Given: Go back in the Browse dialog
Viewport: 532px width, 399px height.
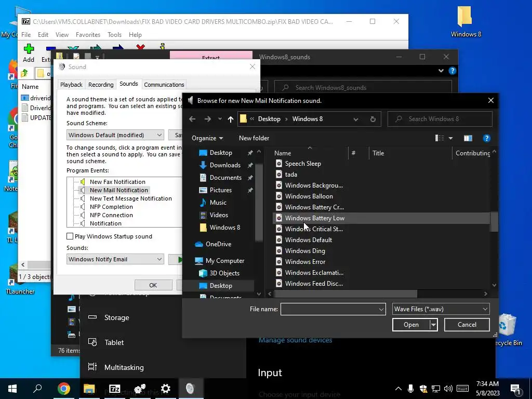Looking at the screenshot, I should [x=192, y=119].
